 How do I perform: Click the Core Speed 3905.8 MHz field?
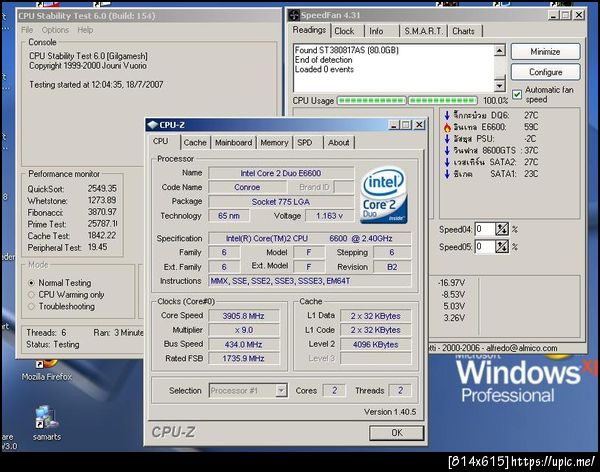(244, 316)
